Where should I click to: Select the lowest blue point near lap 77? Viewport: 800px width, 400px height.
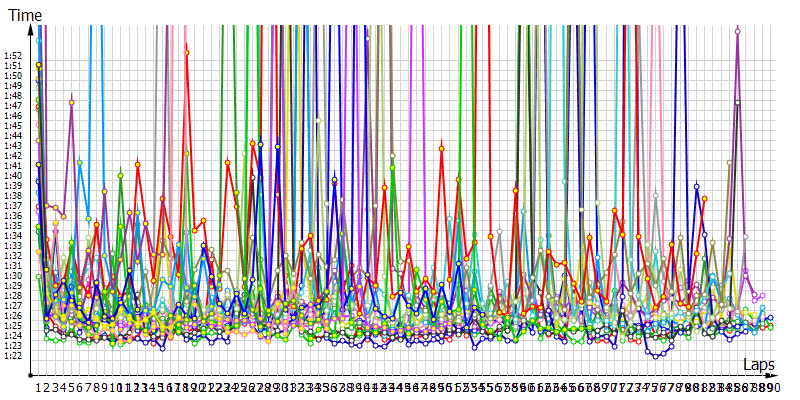tap(657, 355)
